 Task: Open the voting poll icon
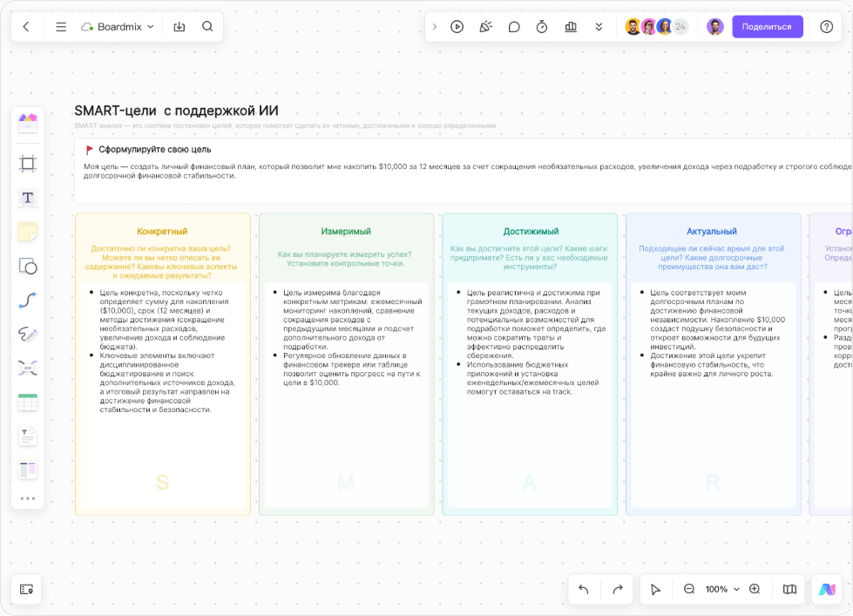(571, 27)
